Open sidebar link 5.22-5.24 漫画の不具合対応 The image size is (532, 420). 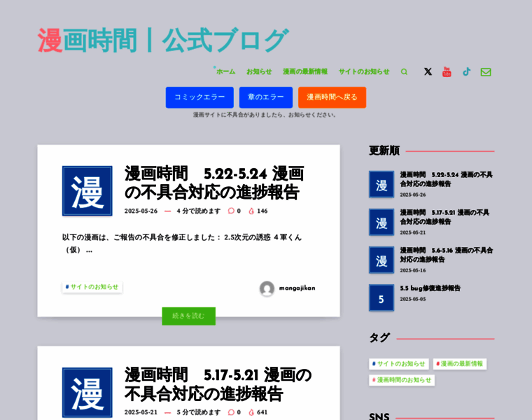pos(446,179)
